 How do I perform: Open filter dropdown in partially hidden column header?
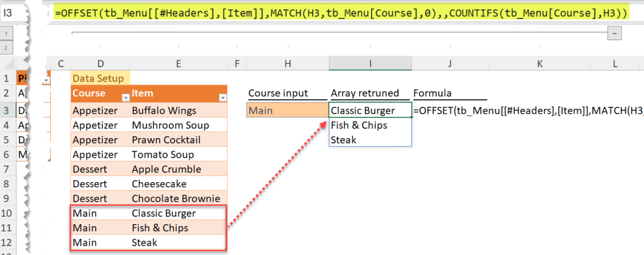[x=45, y=80]
